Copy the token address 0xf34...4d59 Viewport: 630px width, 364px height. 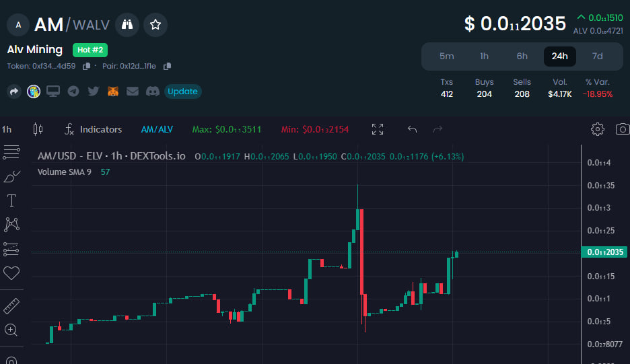86,67
